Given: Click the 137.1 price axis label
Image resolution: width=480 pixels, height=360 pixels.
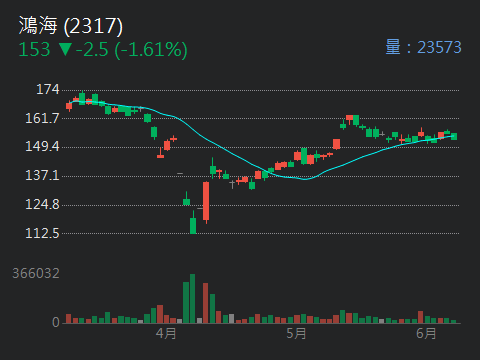Looking at the screenshot, I should (x=42, y=175).
